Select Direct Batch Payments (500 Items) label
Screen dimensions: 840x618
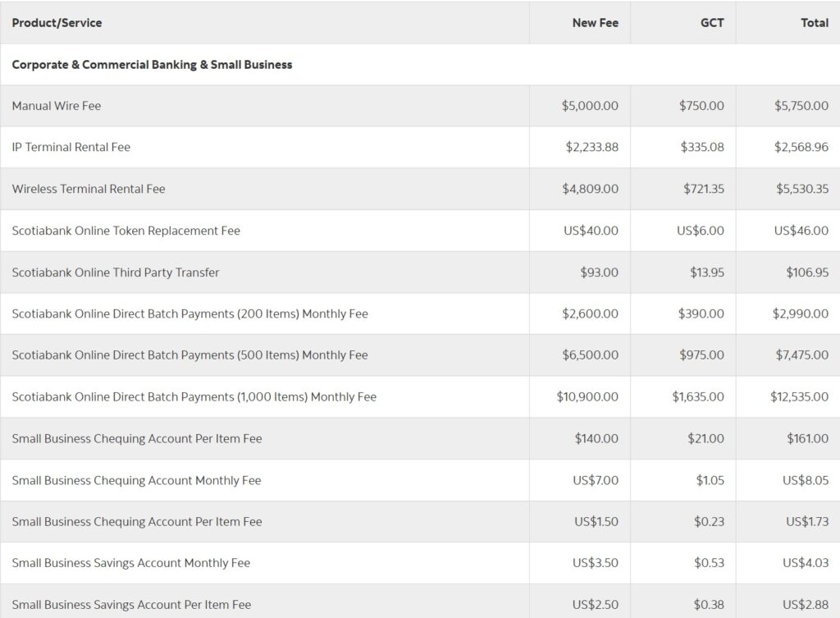click(189, 355)
